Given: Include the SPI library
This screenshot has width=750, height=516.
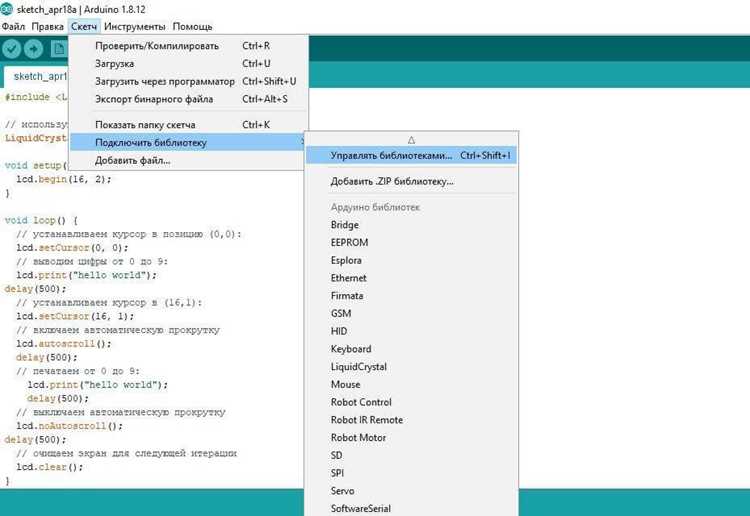Looking at the screenshot, I should tap(411, 473).
